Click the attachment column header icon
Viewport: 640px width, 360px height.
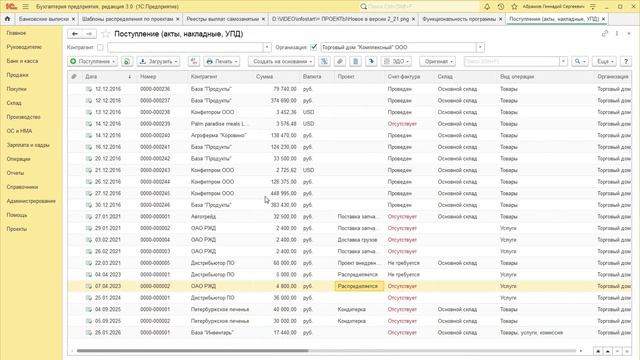coord(74,76)
